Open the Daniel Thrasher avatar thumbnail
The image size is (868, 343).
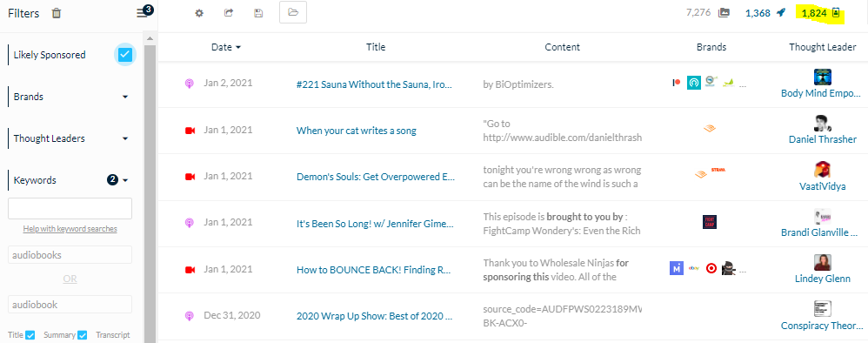pyautogui.click(x=823, y=124)
